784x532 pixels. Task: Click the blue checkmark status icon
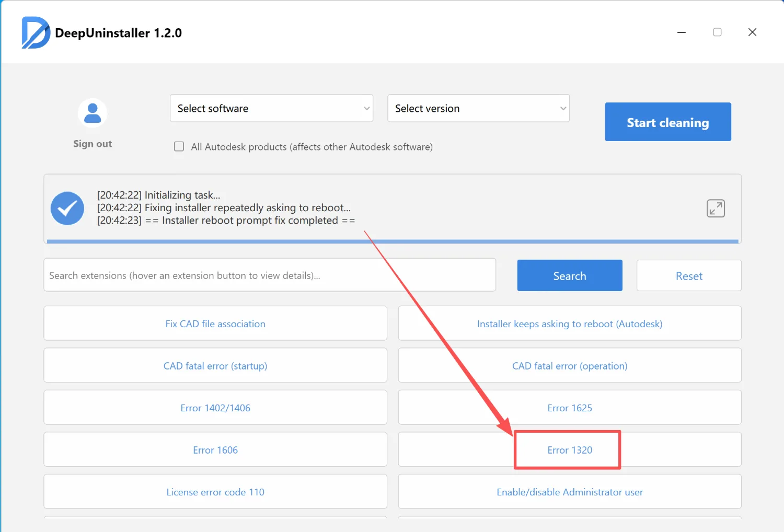[67, 209]
